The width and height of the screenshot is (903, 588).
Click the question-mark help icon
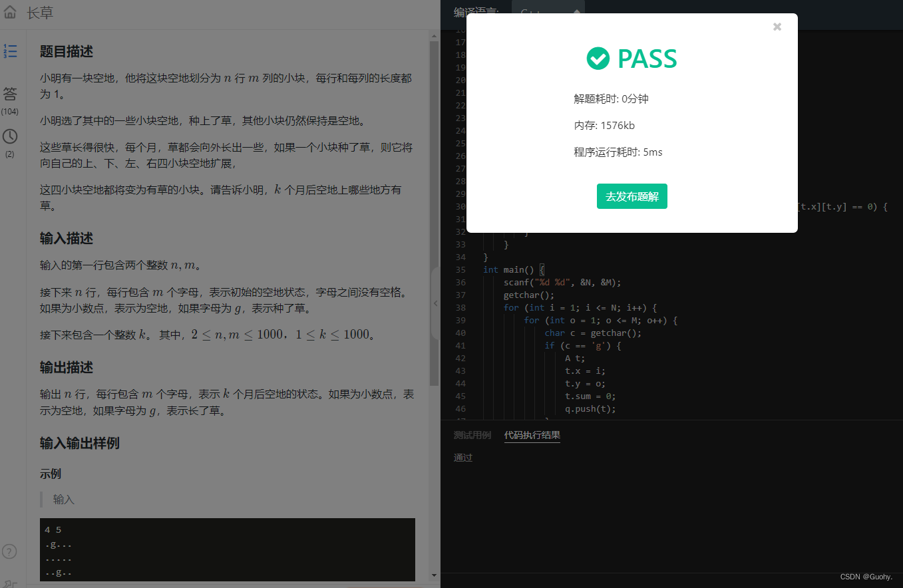(9, 551)
